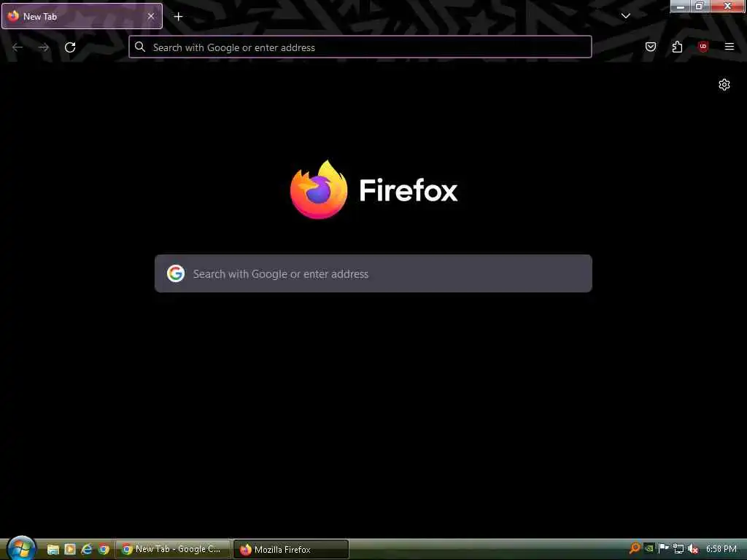Screen dimensions: 747x560
Task: Reload the current page
Action: pos(70,47)
